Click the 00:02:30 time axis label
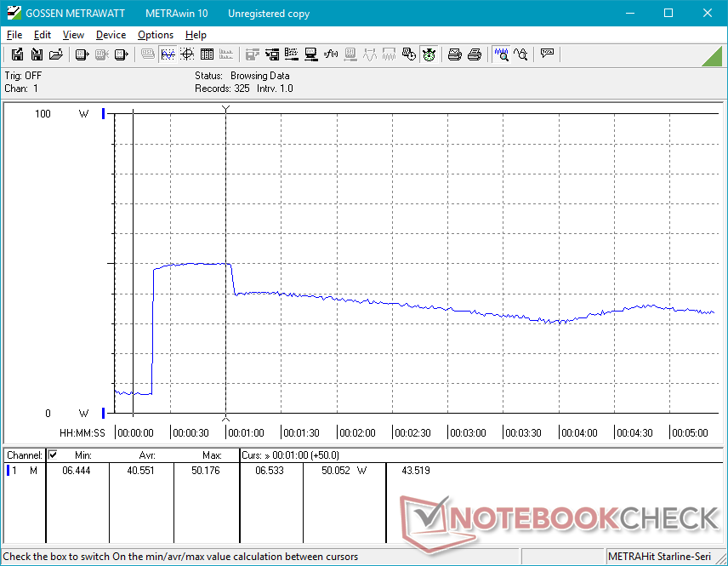 click(x=412, y=433)
